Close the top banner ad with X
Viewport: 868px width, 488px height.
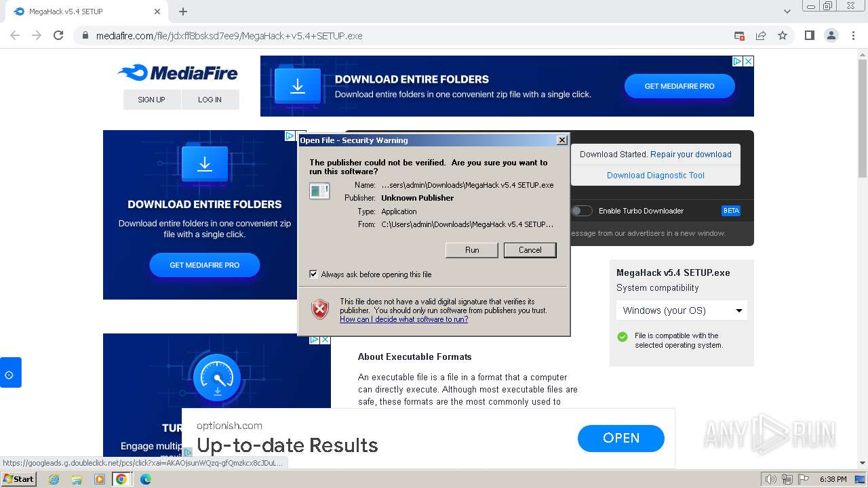(x=749, y=61)
